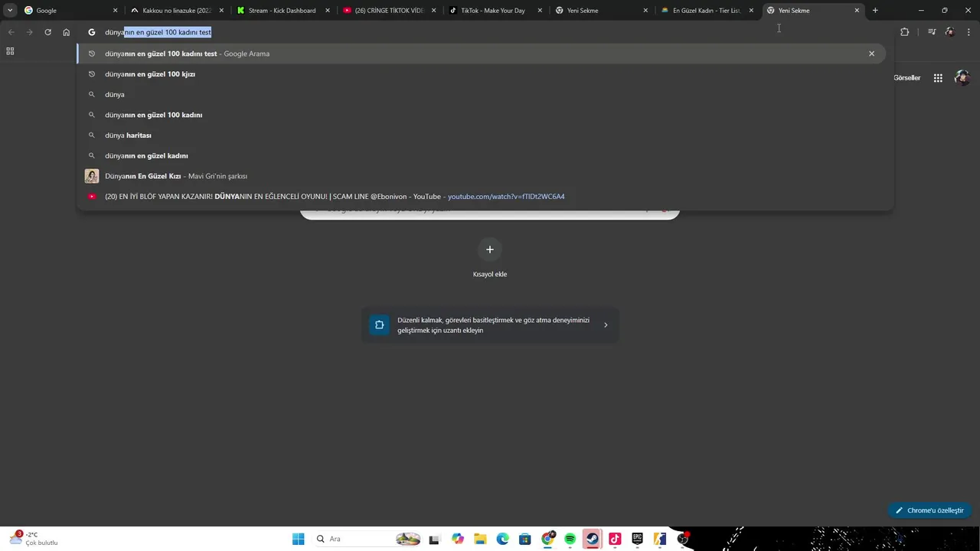The image size is (980, 551).
Task: Select suggestion 'dünya haritası'
Action: tap(481, 135)
